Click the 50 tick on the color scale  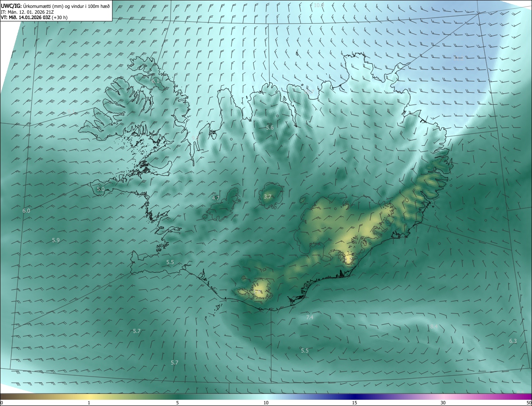(529, 403)
